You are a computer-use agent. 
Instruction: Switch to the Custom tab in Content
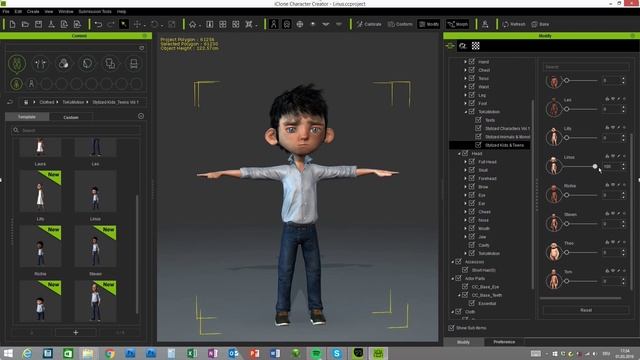coord(71,117)
